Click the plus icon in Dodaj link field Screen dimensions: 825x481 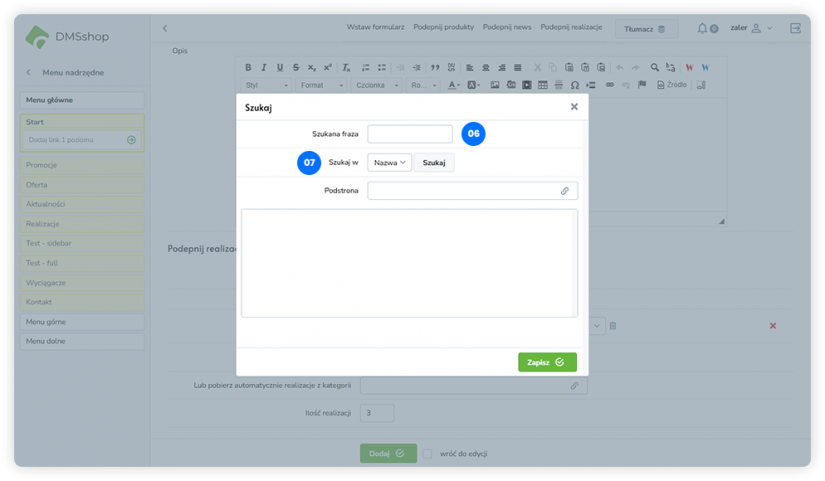coord(131,140)
